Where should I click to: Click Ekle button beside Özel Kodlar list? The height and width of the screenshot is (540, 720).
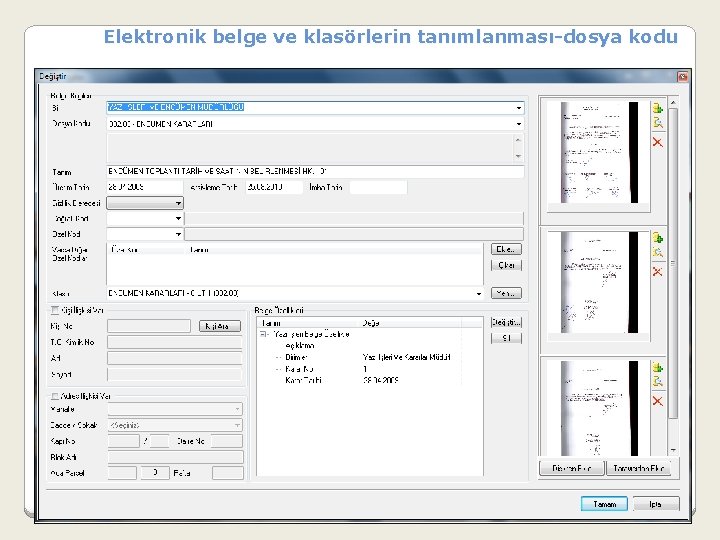point(506,249)
